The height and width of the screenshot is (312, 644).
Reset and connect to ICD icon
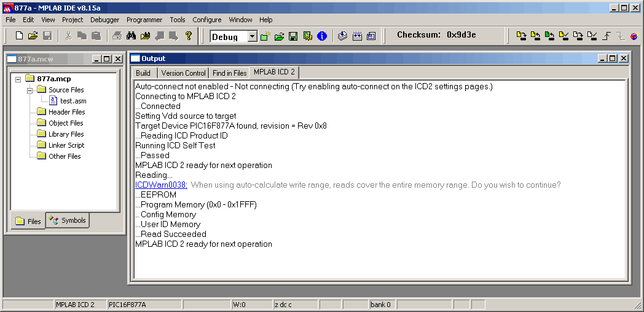634,36
